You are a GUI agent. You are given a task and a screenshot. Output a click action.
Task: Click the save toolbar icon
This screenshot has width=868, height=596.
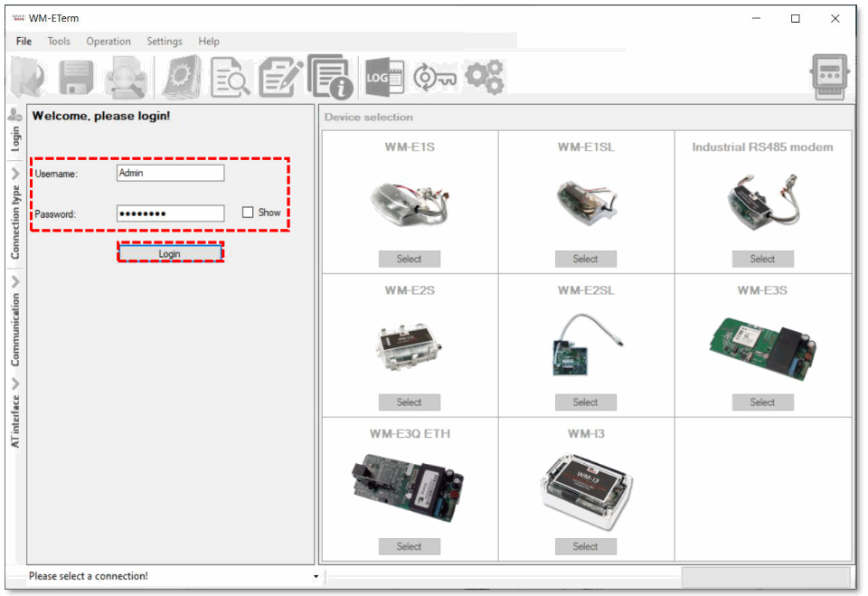click(x=76, y=76)
